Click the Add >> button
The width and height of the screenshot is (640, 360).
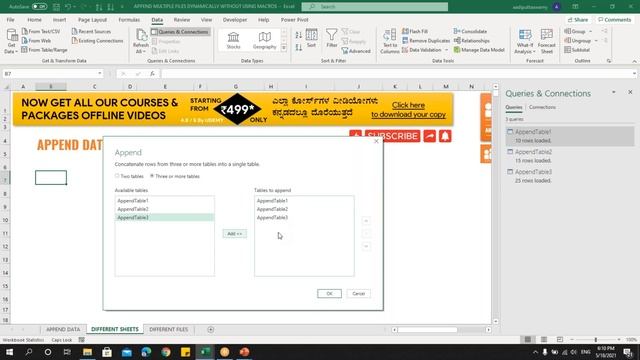pos(235,234)
